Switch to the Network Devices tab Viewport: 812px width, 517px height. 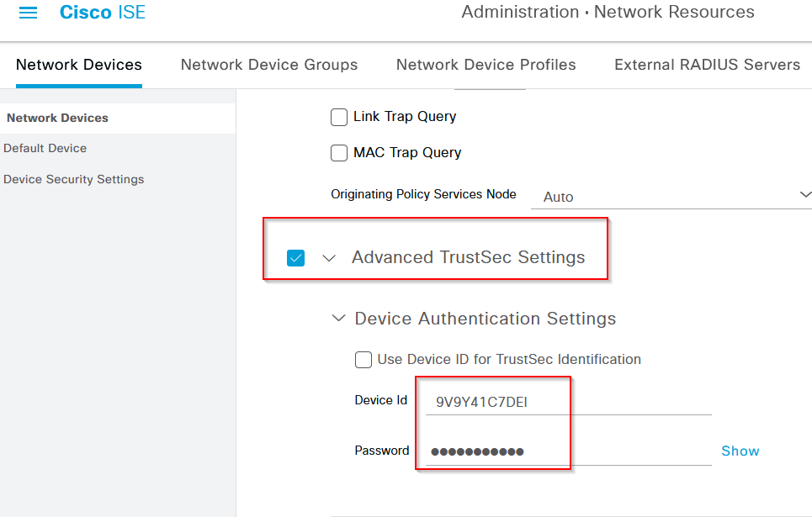79,65
